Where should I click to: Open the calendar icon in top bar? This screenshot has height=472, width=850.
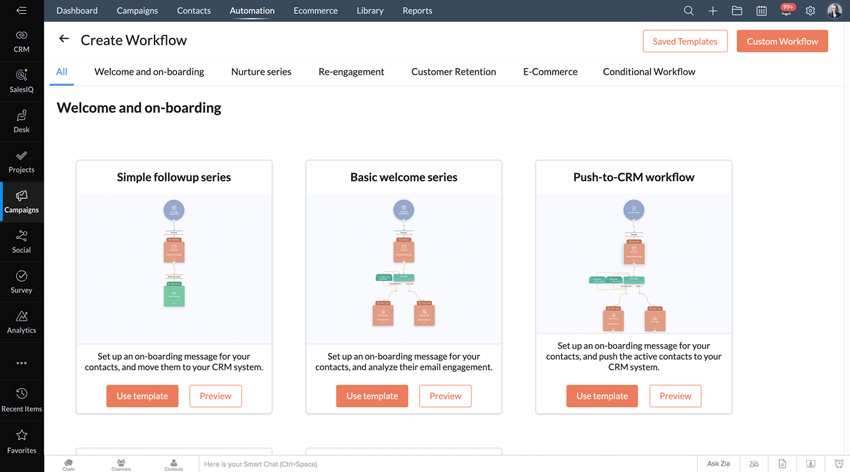[x=761, y=11]
